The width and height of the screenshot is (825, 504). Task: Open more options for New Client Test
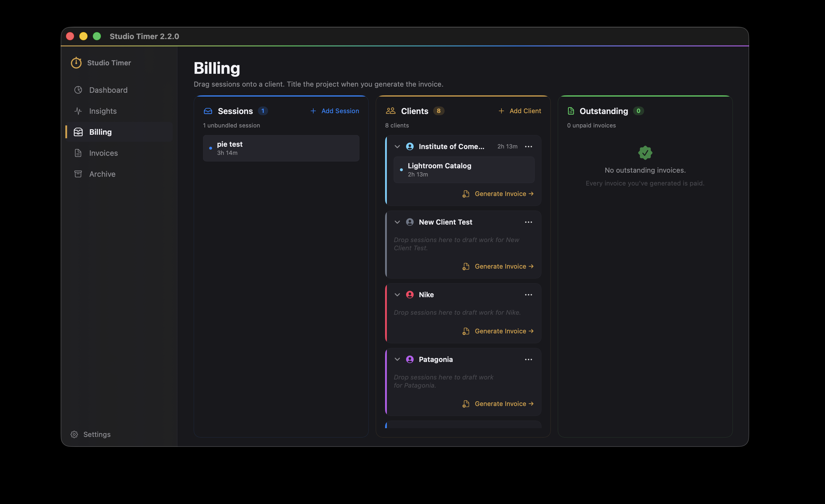[528, 222]
